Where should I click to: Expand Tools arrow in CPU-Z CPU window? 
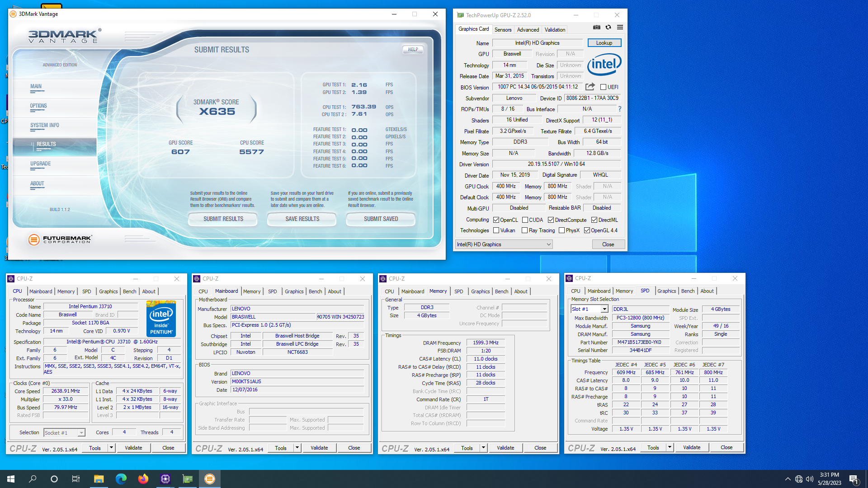click(x=111, y=448)
